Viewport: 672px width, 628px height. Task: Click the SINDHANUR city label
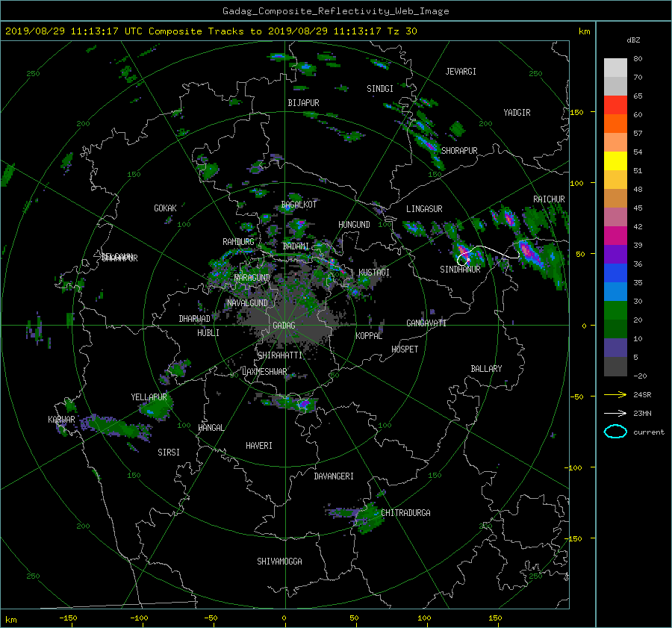click(x=460, y=270)
